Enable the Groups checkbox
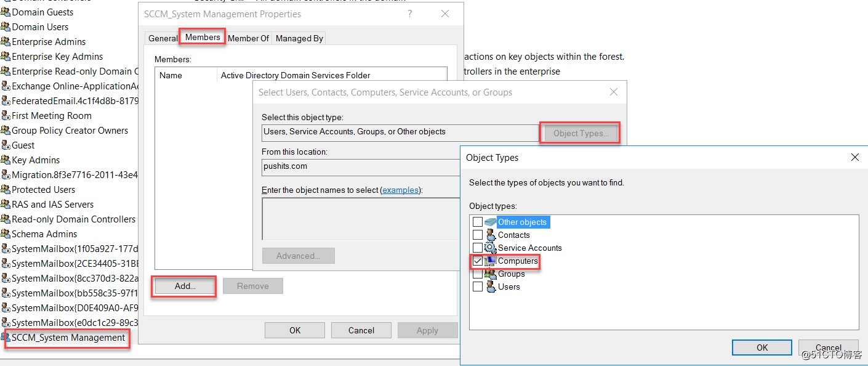The height and width of the screenshot is (366, 868). (478, 274)
